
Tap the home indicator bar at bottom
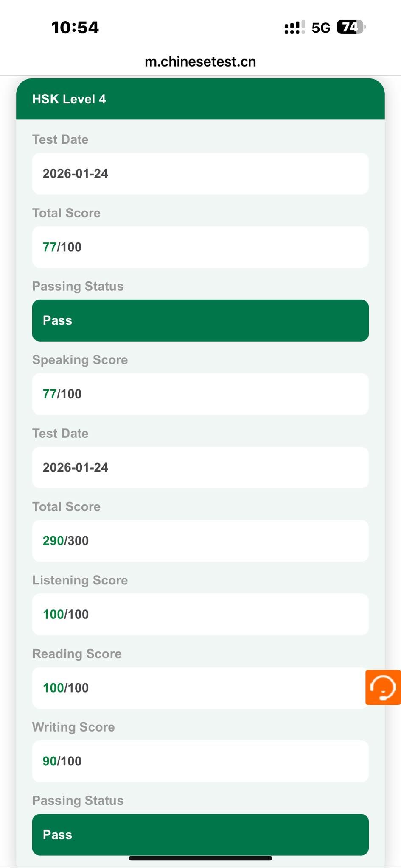200,858
